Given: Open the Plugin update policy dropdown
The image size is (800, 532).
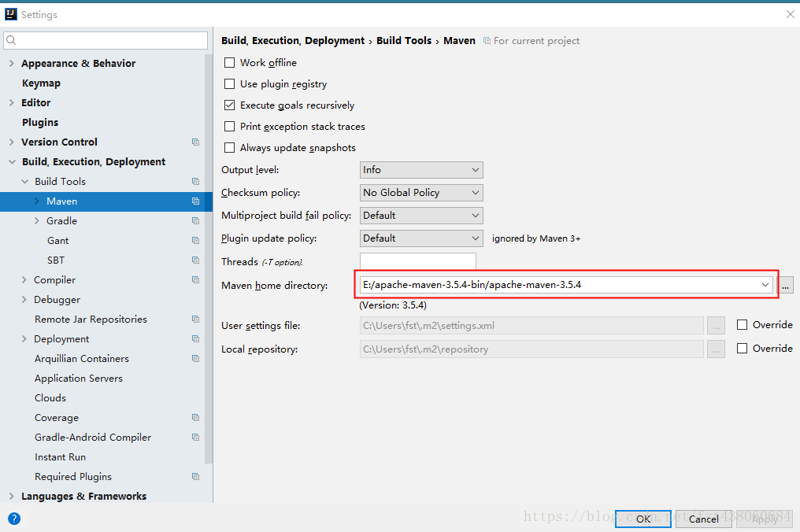Looking at the screenshot, I should 421,238.
